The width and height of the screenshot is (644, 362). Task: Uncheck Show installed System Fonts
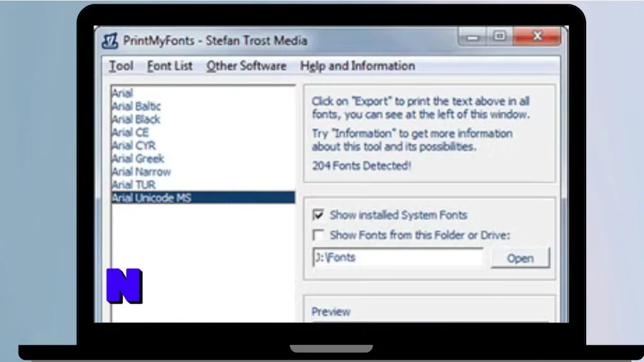pyautogui.click(x=318, y=215)
